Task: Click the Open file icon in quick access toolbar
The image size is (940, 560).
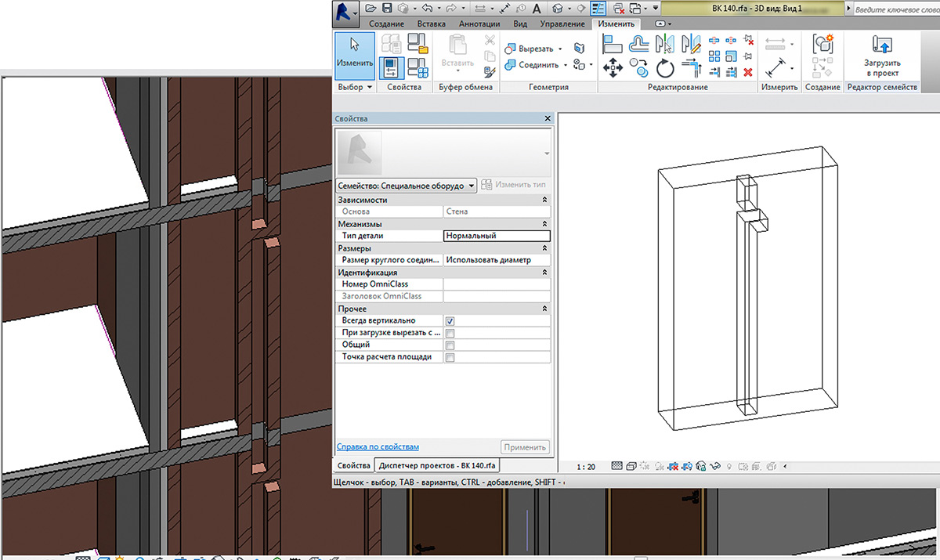Action: [x=371, y=9]
